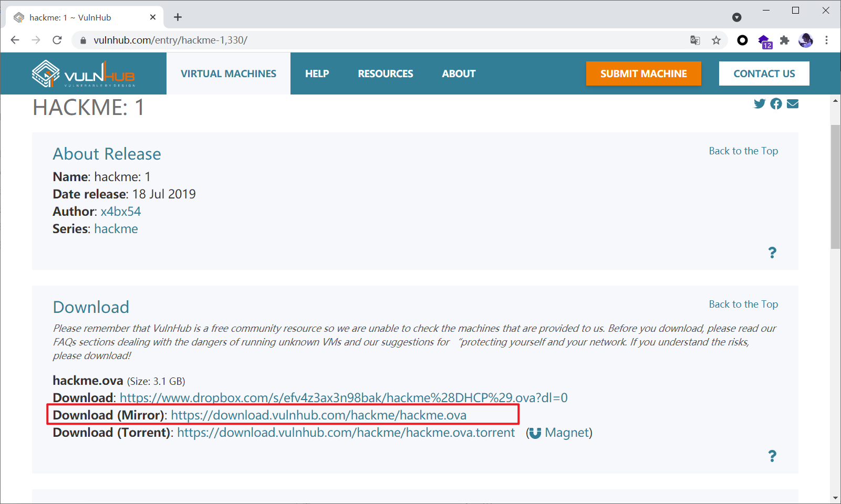
Task: Open the black circle extension icon
Action: point(742,40)
